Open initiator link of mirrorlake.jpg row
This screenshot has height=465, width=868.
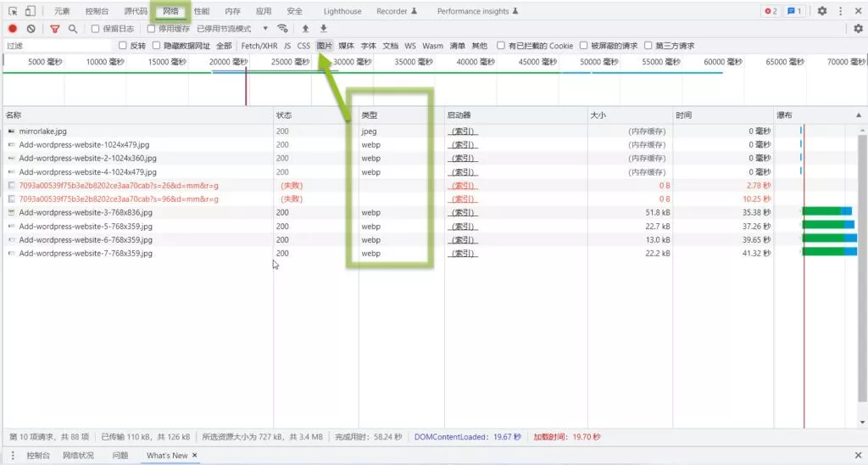463,132
